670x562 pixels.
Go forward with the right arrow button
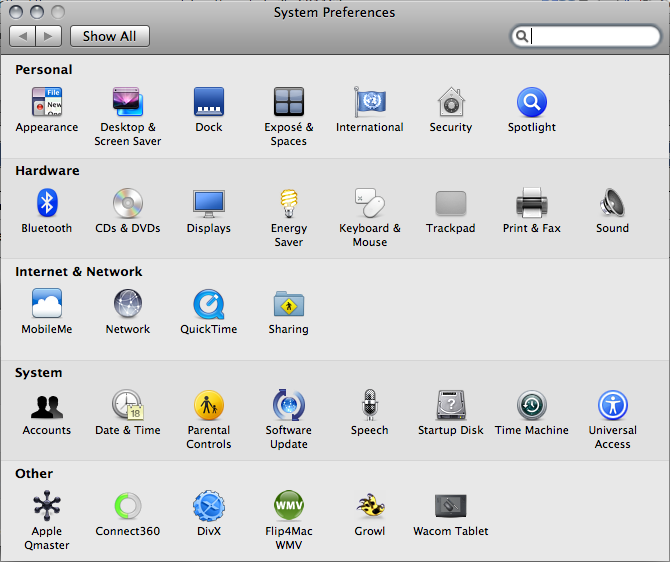click(49, 36)
